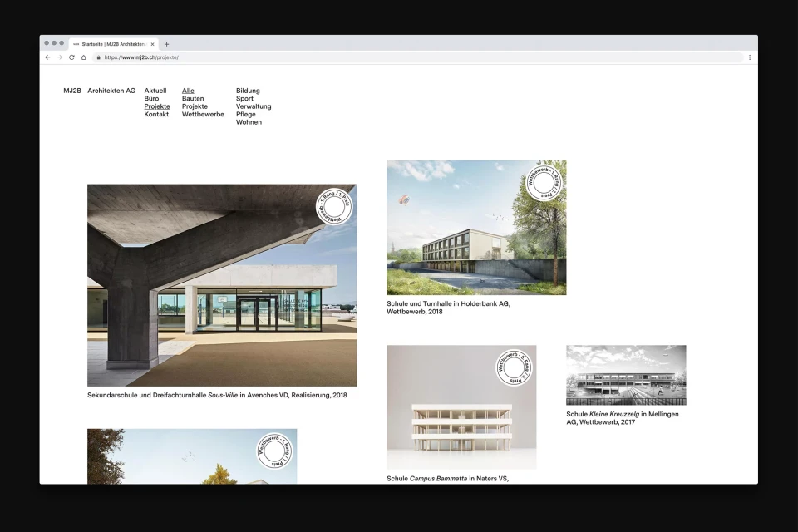Reload the current page
Viewport: 798px width, 532px height.
[71, 57]
